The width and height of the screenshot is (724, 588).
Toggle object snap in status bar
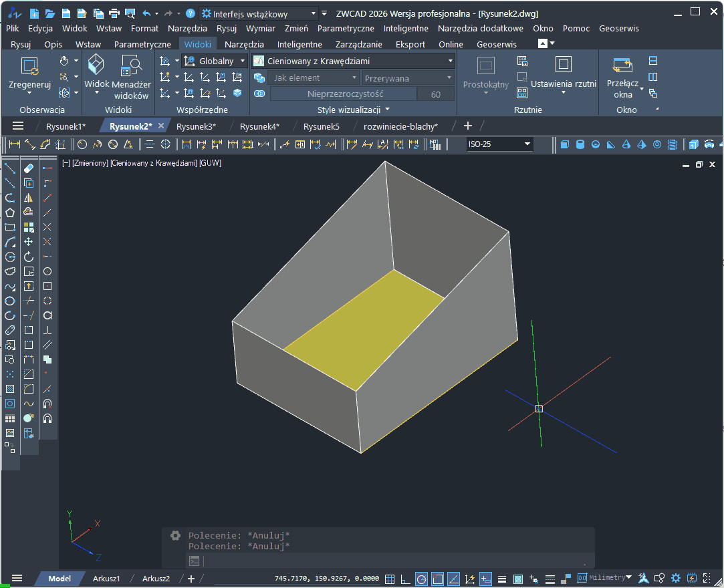pos(438,579)
